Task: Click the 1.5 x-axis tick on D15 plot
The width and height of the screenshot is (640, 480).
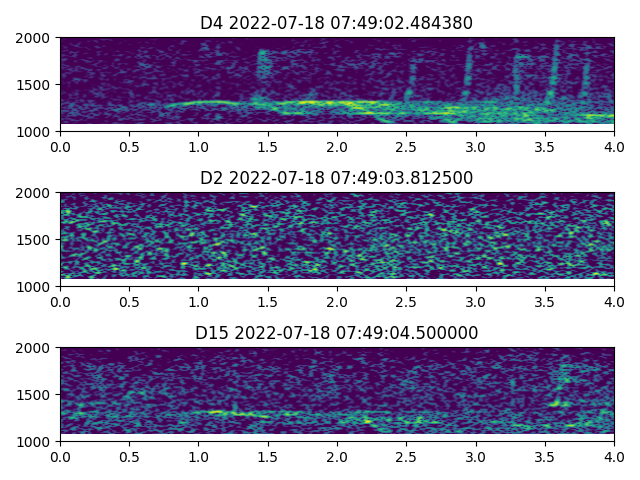Action: tap(268, 457)
